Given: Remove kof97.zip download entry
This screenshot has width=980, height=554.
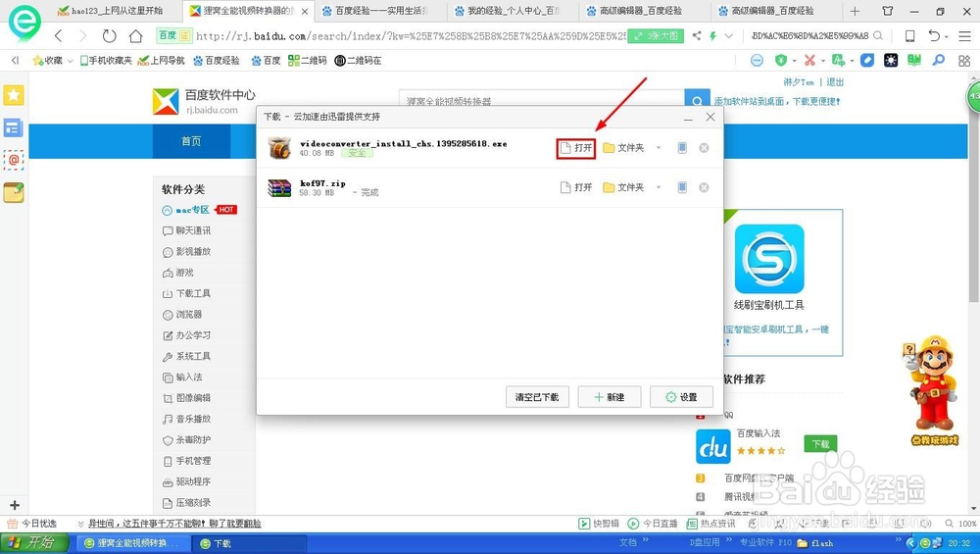Looking at the screenshot, I should coord(704,187).
